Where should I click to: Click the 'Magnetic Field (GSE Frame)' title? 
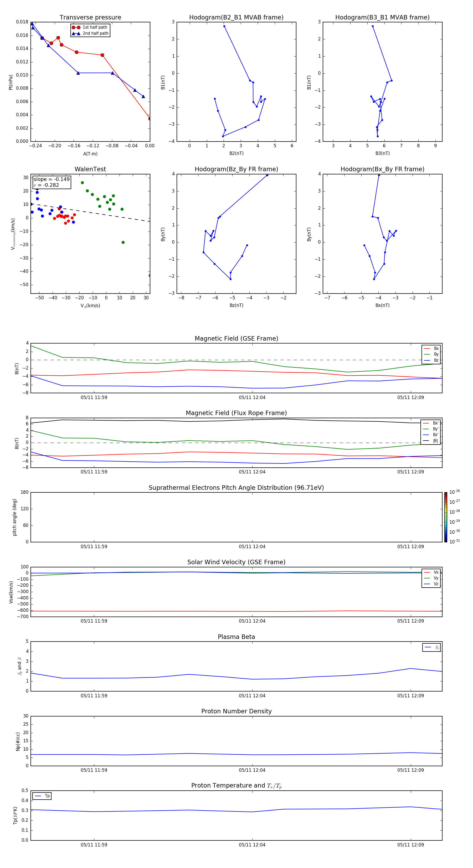[236, 339]
